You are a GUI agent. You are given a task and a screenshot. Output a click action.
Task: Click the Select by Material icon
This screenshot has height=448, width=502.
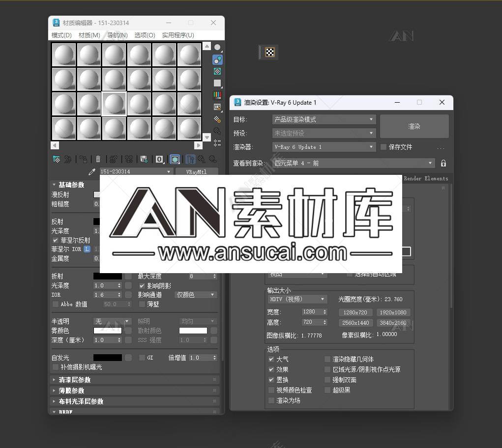click(x=217, y=131)
